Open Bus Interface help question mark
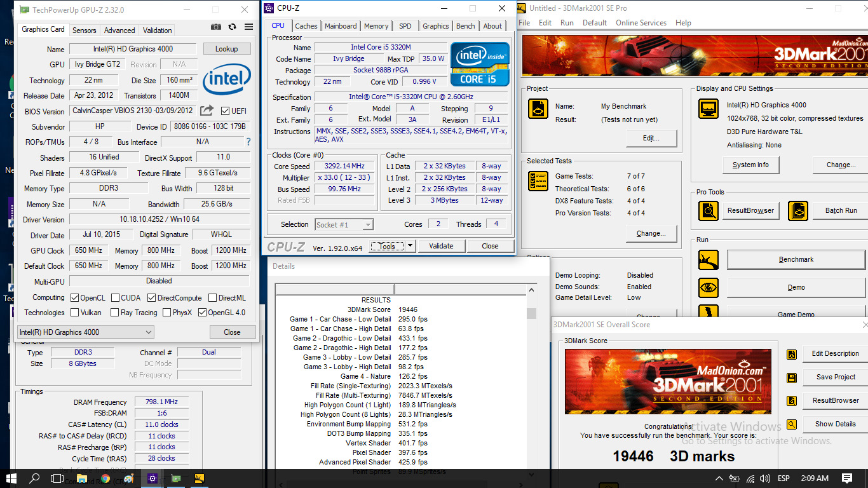The height and width of the screenshot is (488, 868). tap(248, 142)
